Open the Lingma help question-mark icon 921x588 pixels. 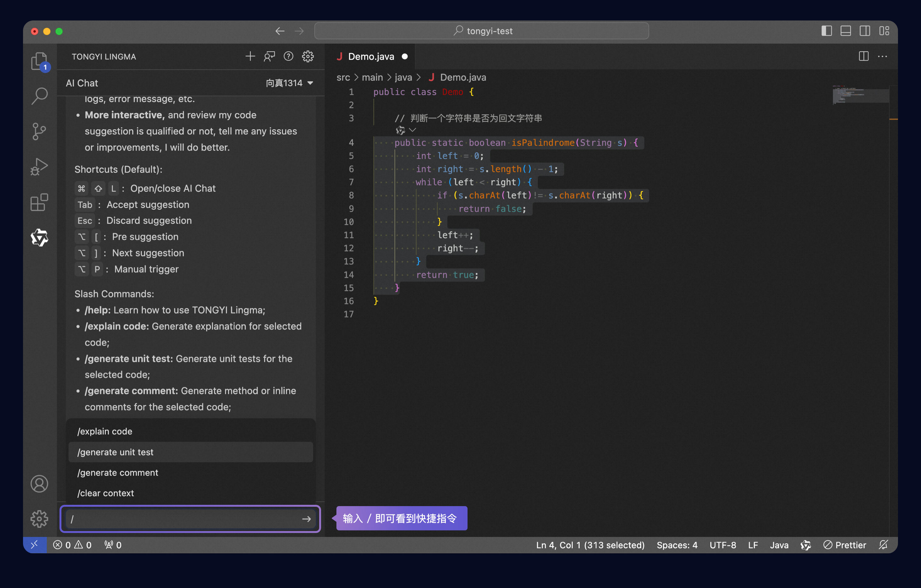(x=288, y=57)
